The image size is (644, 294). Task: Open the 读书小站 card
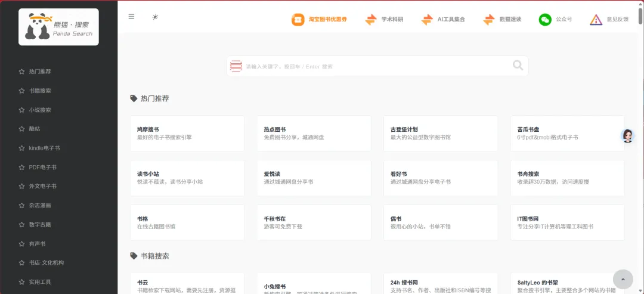point(187,178)
